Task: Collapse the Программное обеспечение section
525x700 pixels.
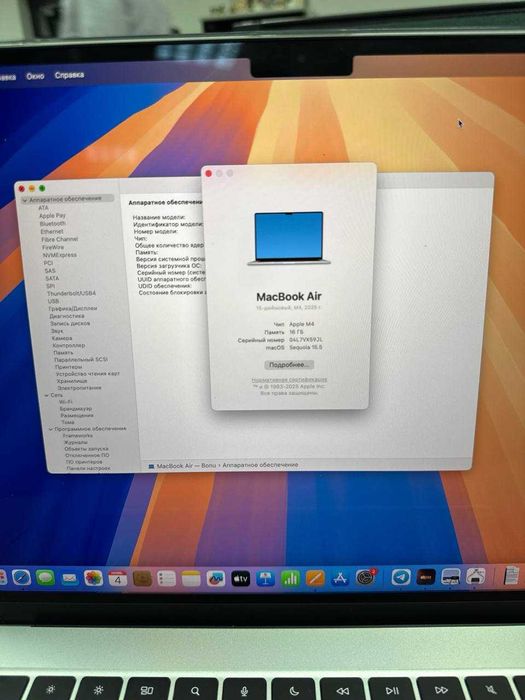Action: coord(50,429)
